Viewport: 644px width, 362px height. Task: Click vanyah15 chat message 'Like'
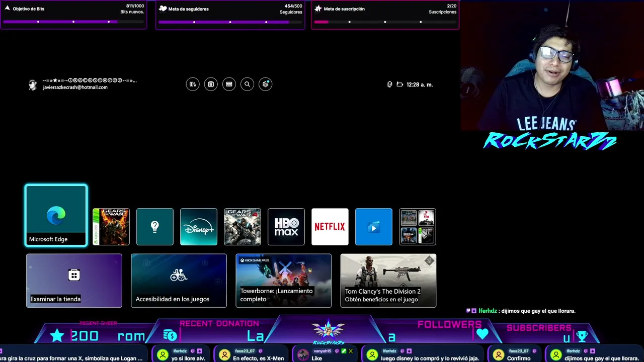(316, 358)
